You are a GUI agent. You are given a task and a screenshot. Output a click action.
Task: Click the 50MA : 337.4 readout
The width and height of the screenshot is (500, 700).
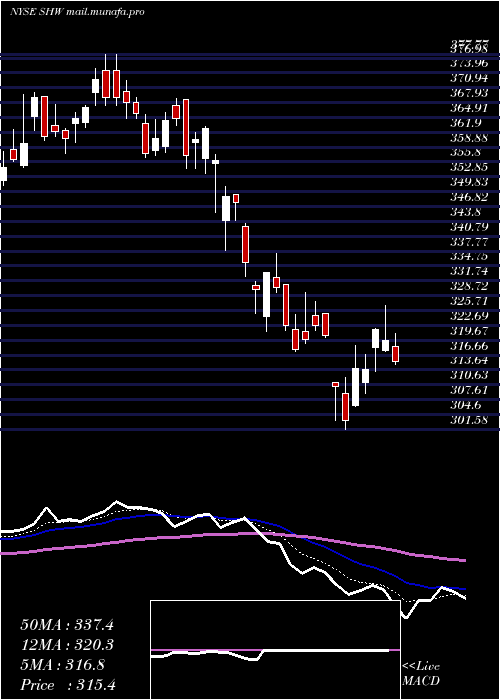point(67,625)
